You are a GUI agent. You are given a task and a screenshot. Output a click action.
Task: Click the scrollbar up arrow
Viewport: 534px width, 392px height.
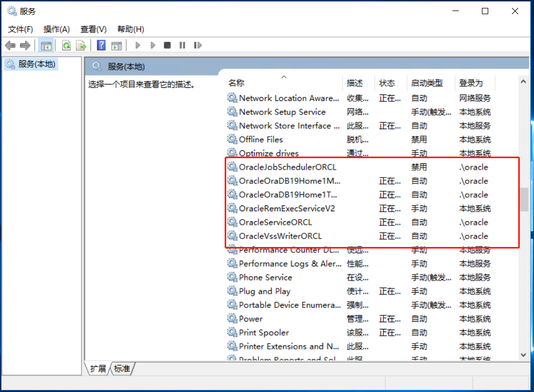point(523,81)
